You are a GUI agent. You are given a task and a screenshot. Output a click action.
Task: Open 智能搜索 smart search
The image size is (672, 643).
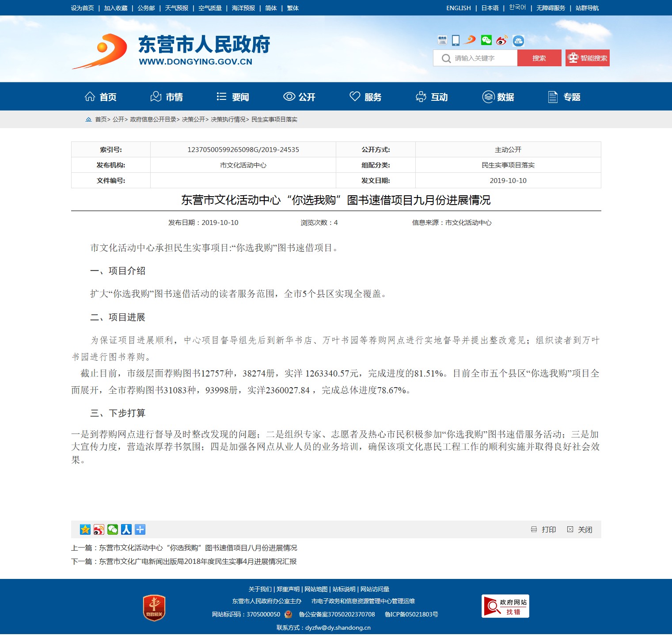click(x=587, y=58)
